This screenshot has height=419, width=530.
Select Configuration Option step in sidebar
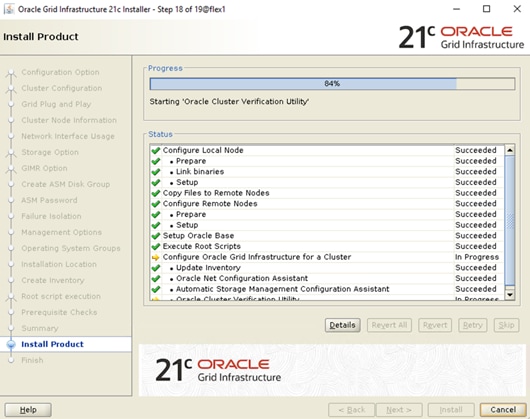click(60, 72)
